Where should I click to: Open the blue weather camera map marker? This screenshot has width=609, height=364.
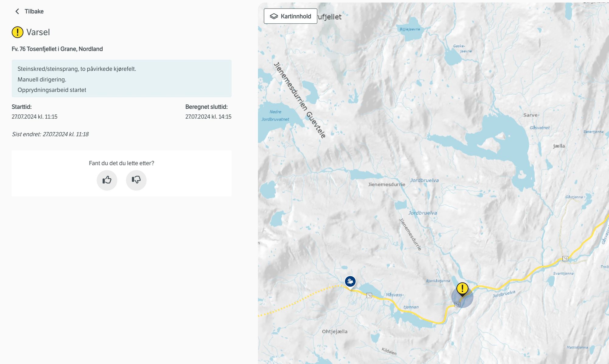pyautogui.click(x=350, y=281)
